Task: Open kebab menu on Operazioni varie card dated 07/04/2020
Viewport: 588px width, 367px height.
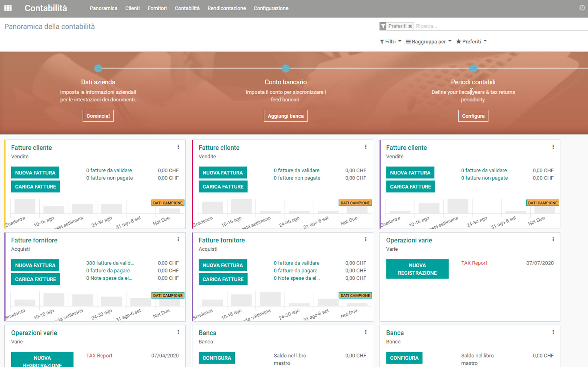Action: pos(178,332)
